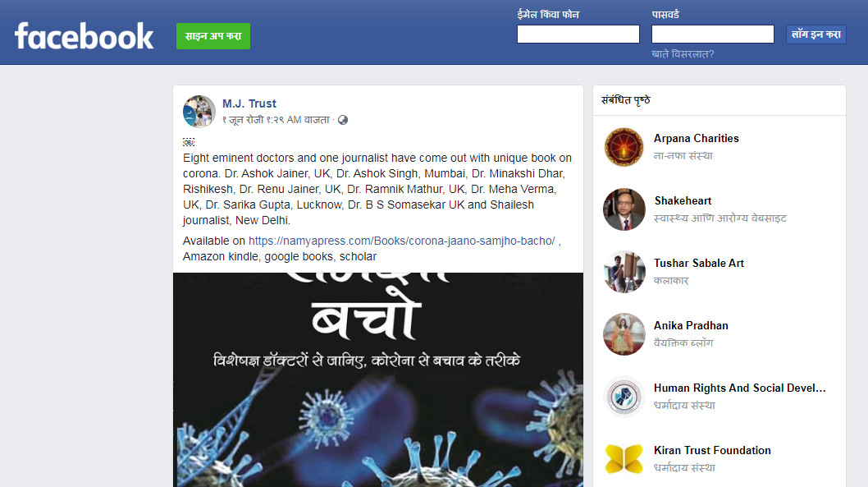Open the namyapress.com book link
Image resolution: width=868 pixels, height=487 pixels.
(401, 241)
